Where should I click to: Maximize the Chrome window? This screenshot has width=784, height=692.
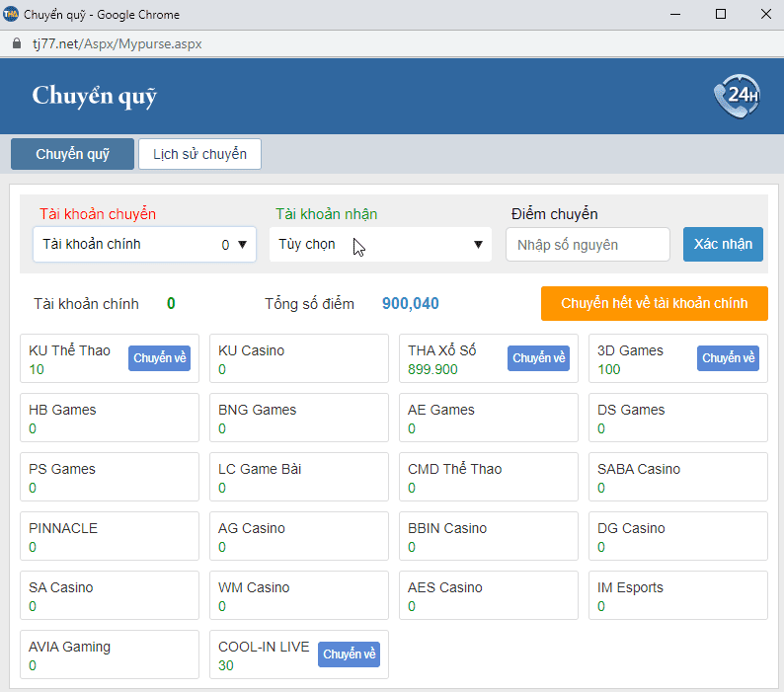pos(721,15)
